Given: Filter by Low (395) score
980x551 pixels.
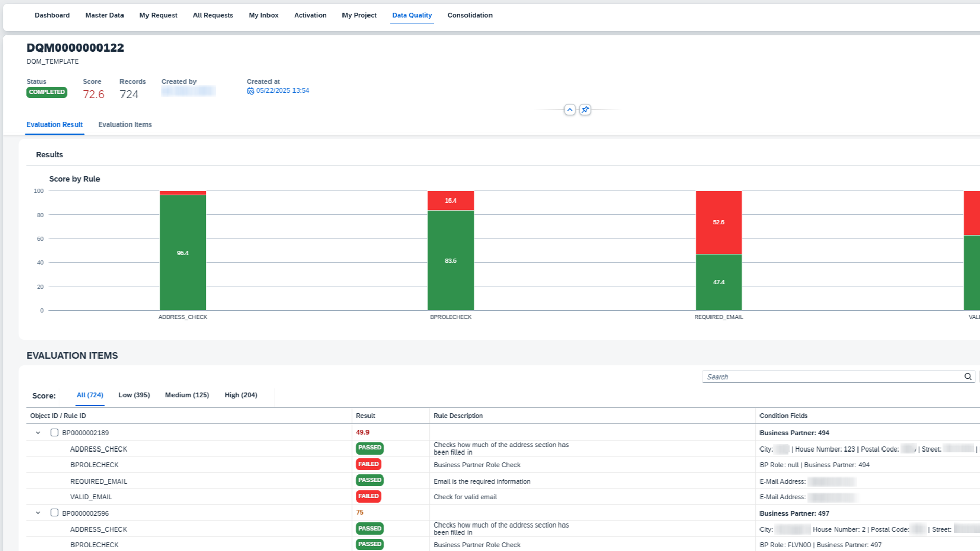Looking at the screenshot, I should coord(134,395).
